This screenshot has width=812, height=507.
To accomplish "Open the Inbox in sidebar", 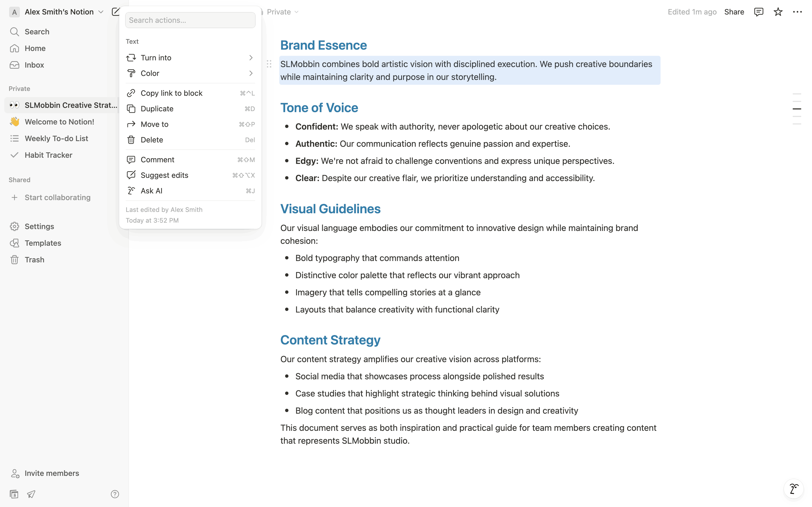I will pyautogui.click(x=34, y=65).
